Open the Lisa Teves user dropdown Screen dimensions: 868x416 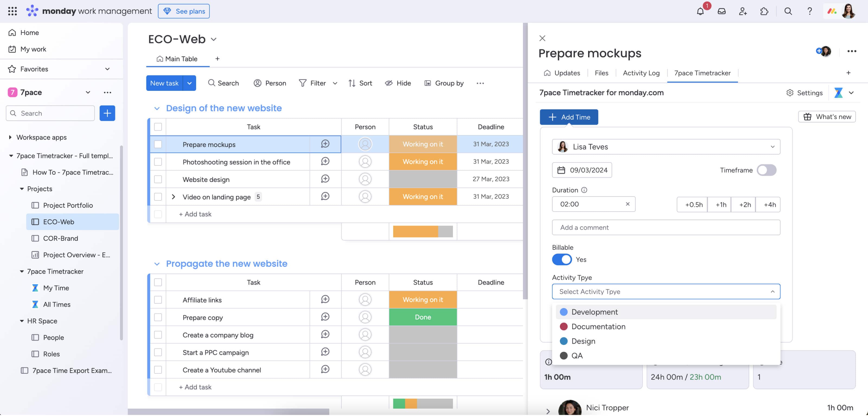(x=666, y=147)
